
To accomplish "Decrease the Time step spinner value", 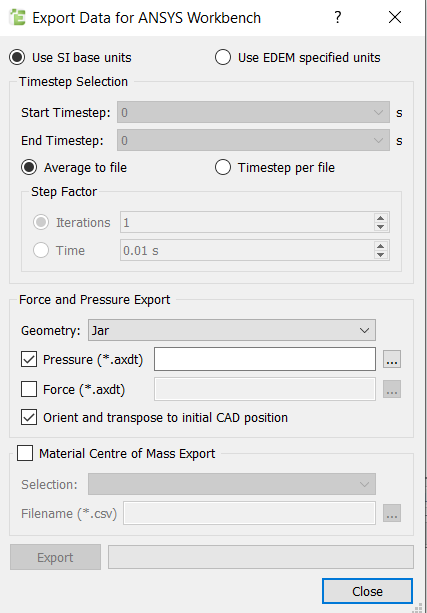I will tap(381, 255).
